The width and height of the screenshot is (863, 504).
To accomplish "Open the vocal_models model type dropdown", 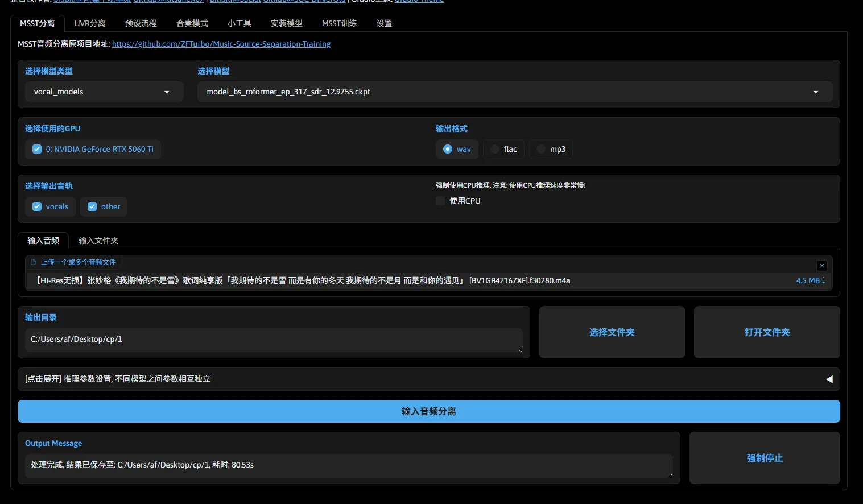I will click(104, 92).
